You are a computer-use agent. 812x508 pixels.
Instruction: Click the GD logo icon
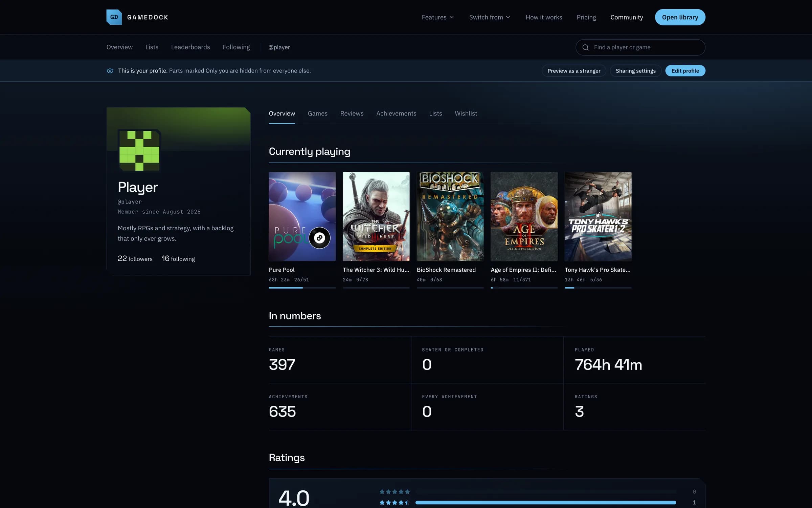click(114, 17)
